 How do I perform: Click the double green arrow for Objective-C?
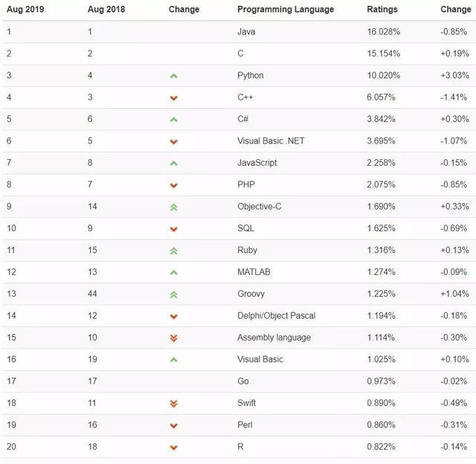point(173,207)
